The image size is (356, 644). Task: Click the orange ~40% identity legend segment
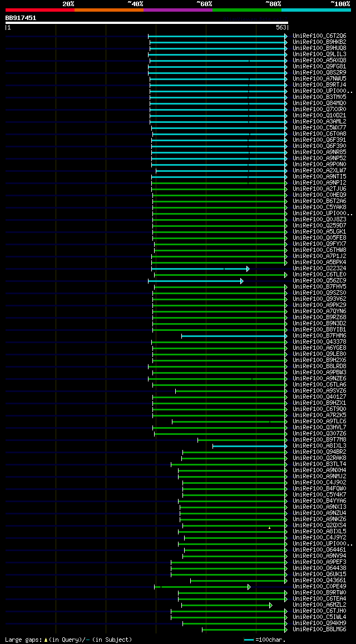point(109,9)
